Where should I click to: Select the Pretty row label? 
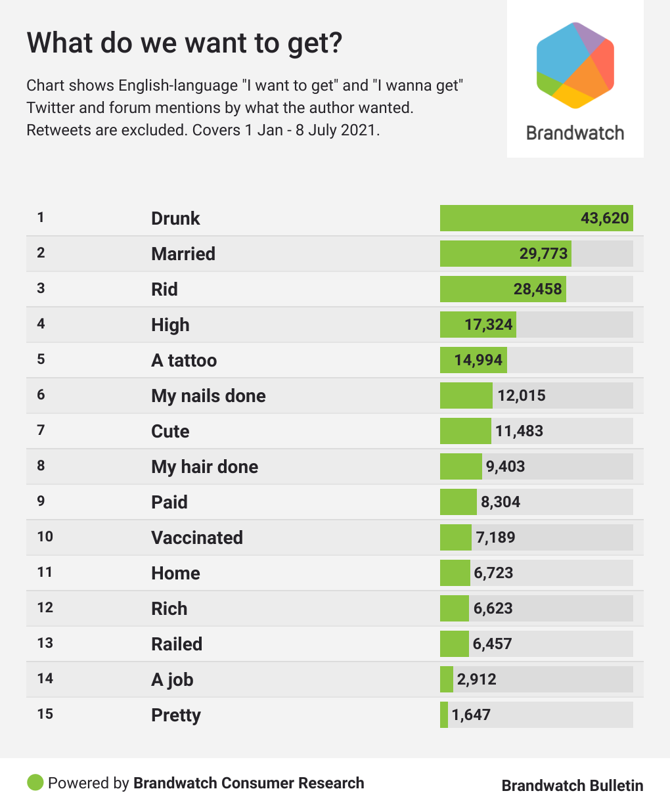coord(176,715)
